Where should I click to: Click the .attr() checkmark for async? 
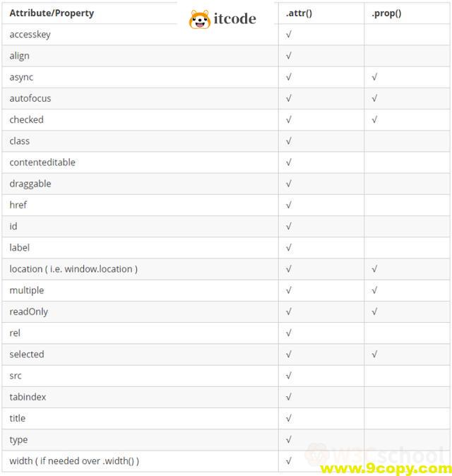tap(289, 77)
